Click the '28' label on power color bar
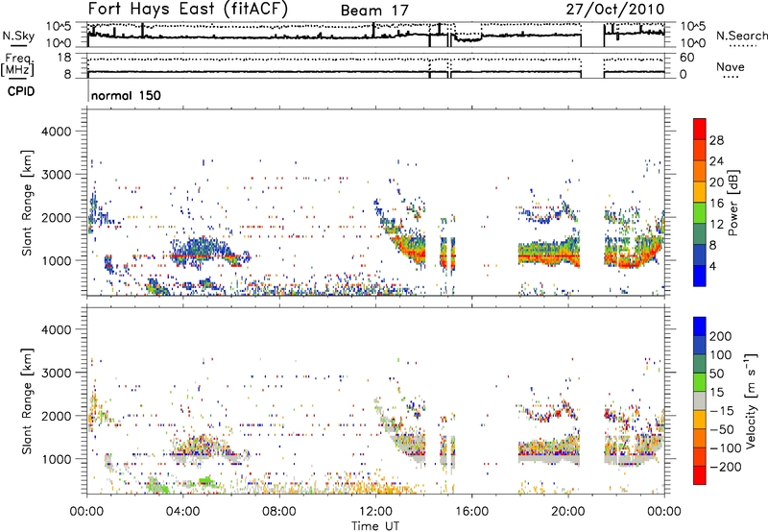This screenshot has height=532, width=768. (x=716, y=140)
